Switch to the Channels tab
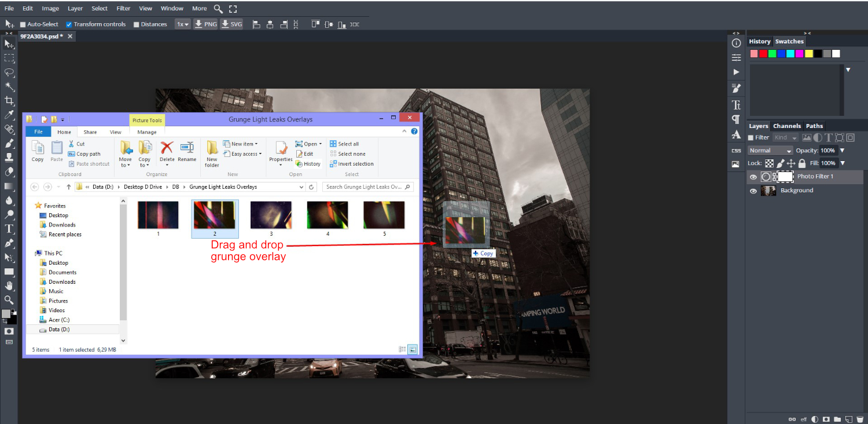 (x=787, y=126)
